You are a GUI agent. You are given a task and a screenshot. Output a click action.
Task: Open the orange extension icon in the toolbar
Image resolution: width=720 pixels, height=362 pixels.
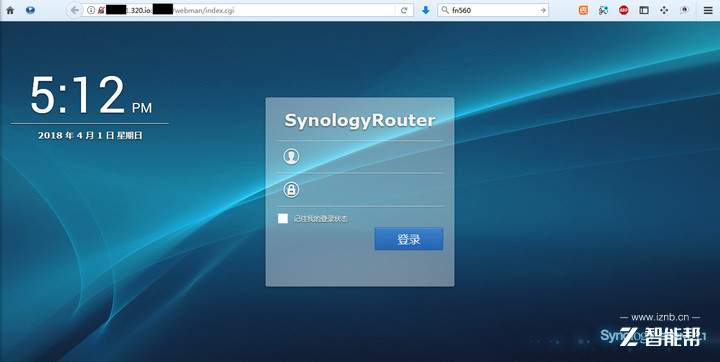point(583,10)
